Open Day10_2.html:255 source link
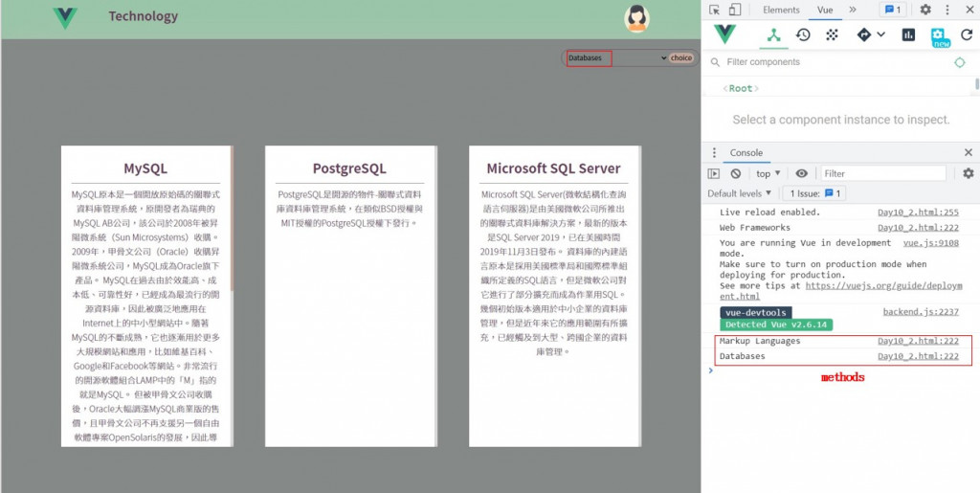This screenshot has width=980, height=493. coord(918,213)
